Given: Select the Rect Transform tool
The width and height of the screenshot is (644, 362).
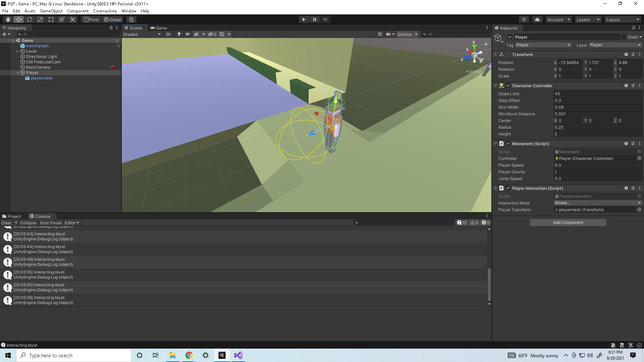Looking at the screenshot, I should (x=51, y=19).
